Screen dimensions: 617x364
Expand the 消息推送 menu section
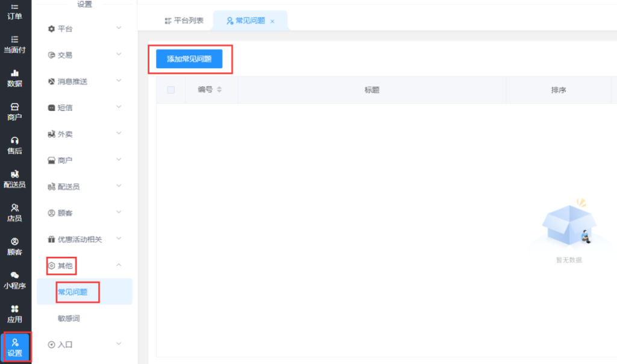[x=84, y=81]
